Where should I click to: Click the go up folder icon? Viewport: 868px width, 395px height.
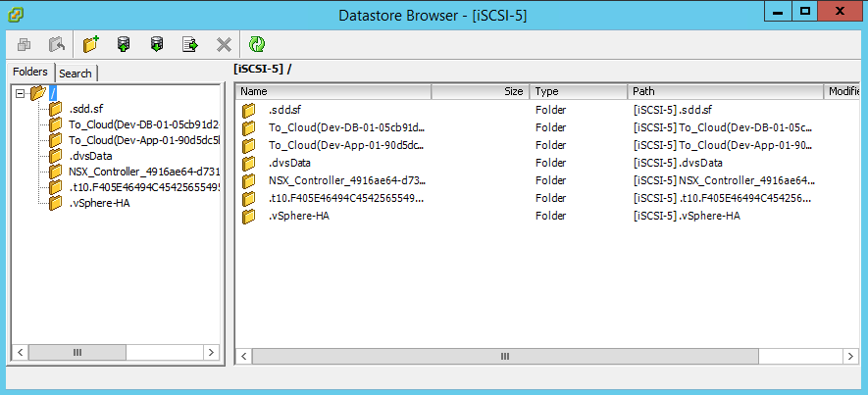58,44
